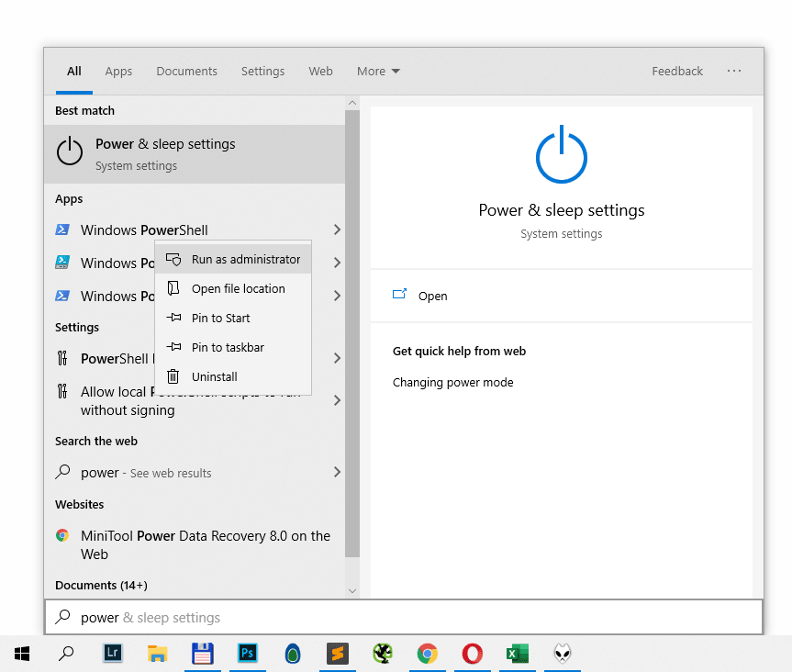Screen dimensions: 792x672
Task: Switch to the Documents tab
Action: click(186, 72)
